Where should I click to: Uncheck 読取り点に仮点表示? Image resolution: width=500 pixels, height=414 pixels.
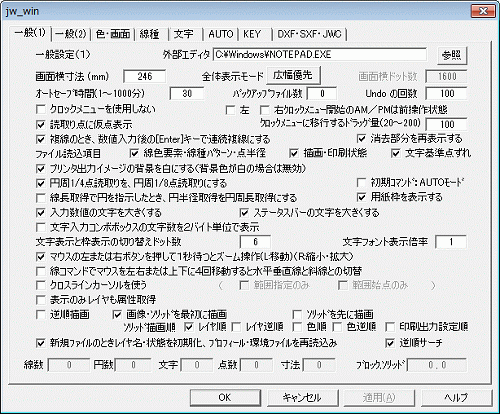(x=41, y=124)
